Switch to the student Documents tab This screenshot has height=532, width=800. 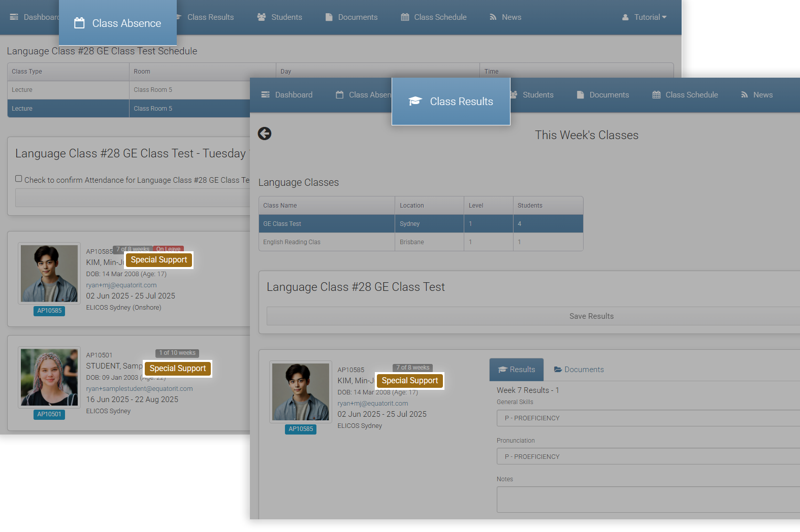(579, 370)
